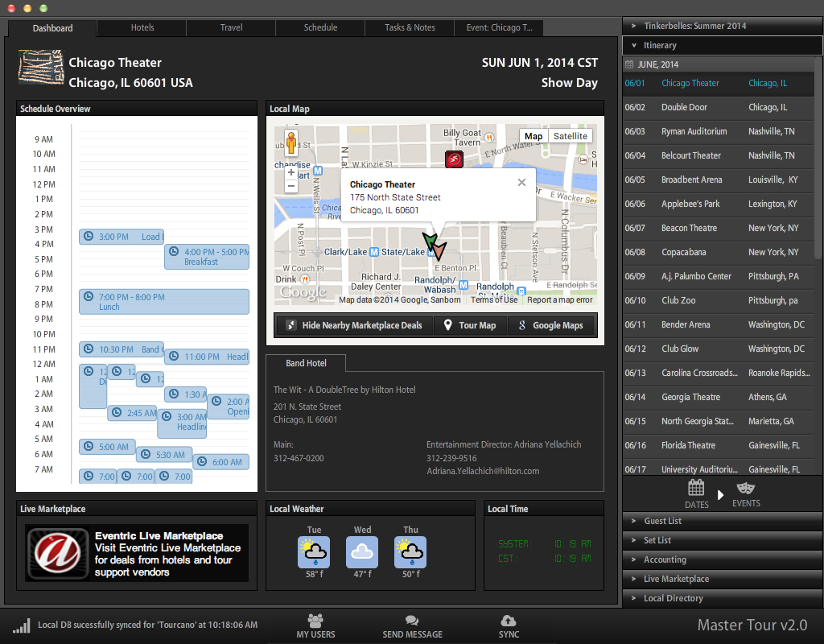Switch map to Satellite view

571,136
